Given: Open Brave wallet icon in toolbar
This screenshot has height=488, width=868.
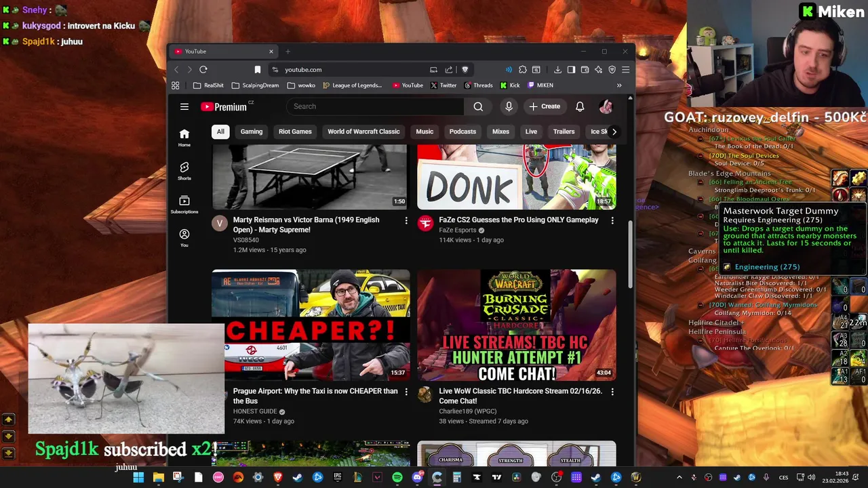Looking at the screenshot, I should point(585,69).
